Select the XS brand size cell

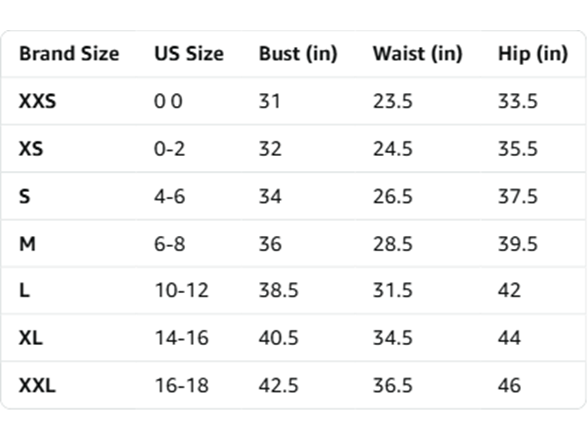(x=31, y=149)
